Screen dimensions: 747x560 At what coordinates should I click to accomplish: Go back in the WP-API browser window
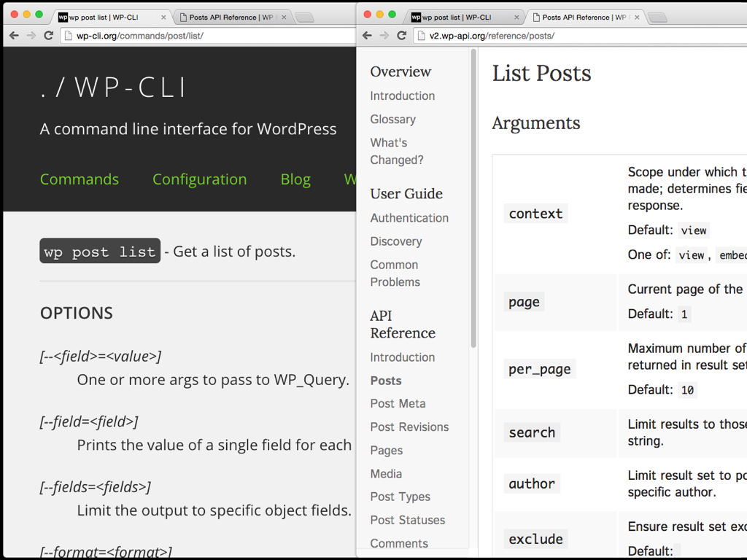point(368,36)
